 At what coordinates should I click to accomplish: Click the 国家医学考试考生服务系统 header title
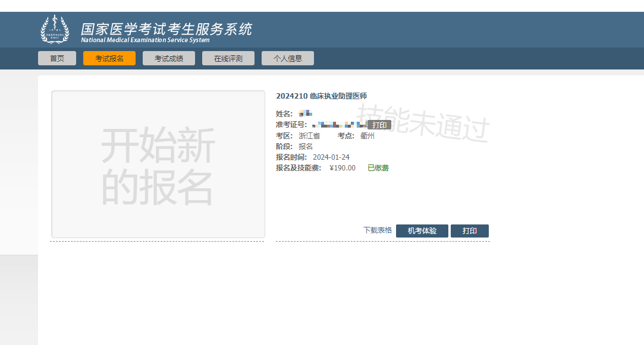pyautogui.click(x=167, y=29)
